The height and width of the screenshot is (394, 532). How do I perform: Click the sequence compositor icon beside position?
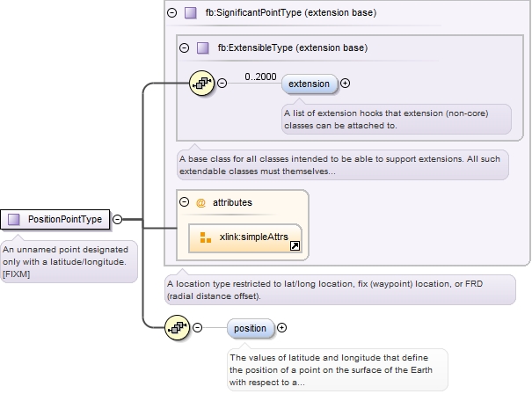tap(179, 328)
